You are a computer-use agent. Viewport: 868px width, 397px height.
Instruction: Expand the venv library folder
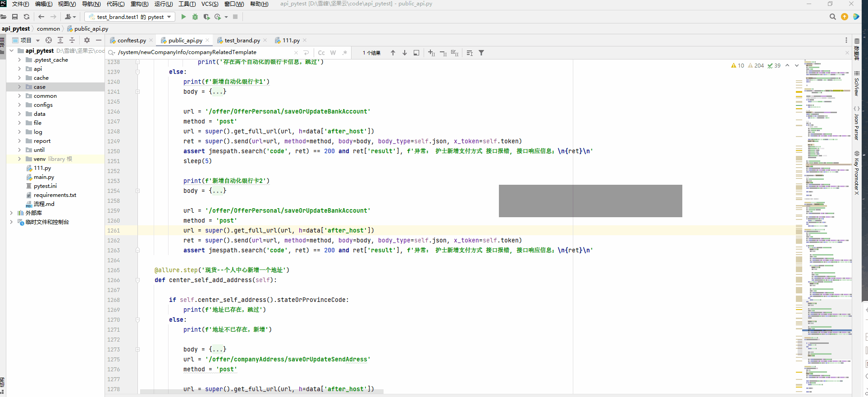pyautogui.click(x=19, y=159)
